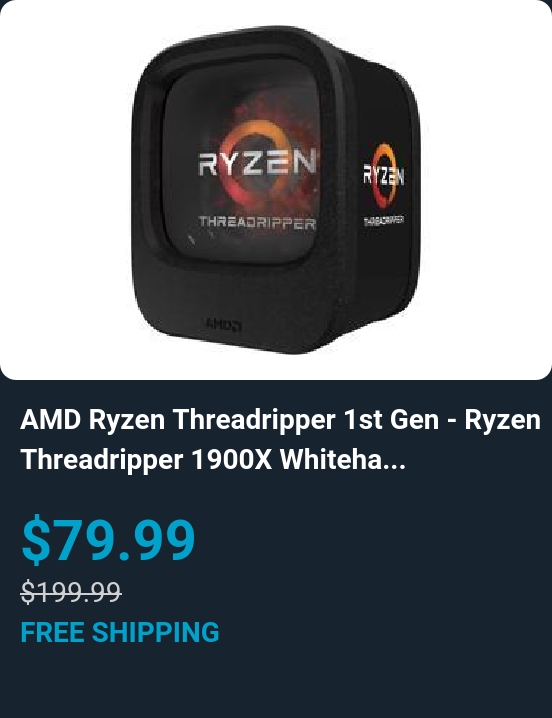Click the word 'AMD' starting the title
Image resolution: width=552 pixels, height=718 pixels.
click(x=50, y=419)
